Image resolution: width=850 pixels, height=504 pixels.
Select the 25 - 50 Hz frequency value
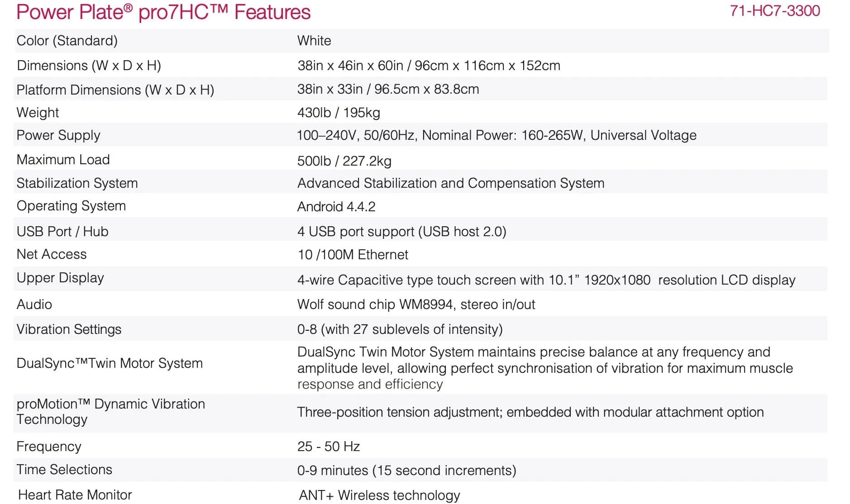(329, 447)
